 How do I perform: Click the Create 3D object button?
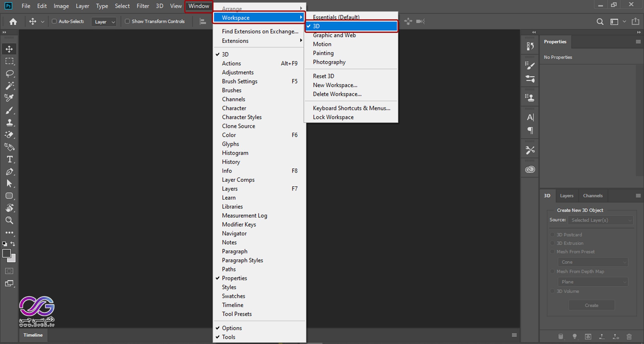tap(591, 305)
